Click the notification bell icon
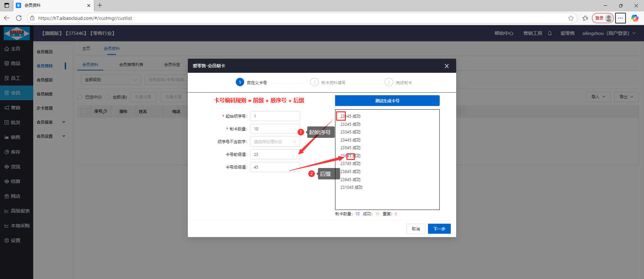Viewport: 644px width, 279px height. [x=550, y=33]
